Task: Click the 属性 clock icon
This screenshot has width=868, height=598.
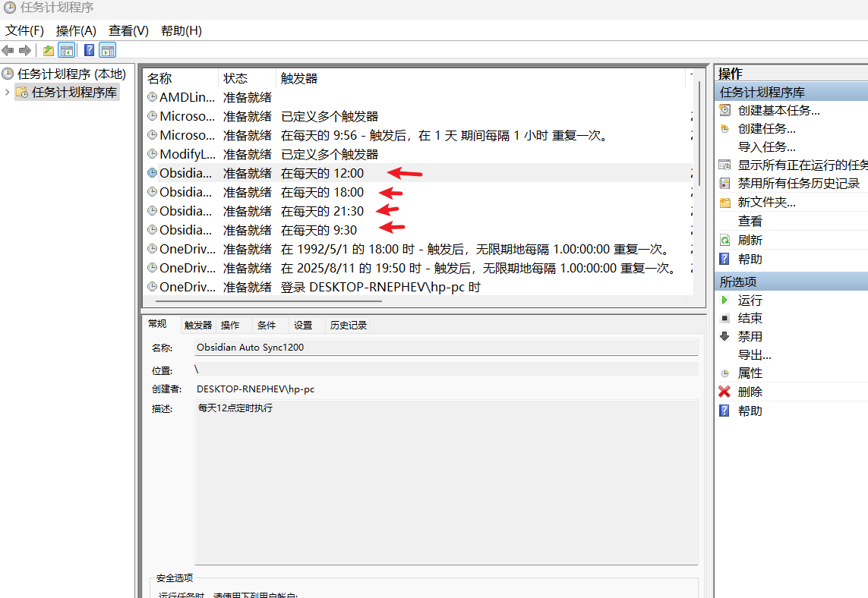Action: [724, 373]
